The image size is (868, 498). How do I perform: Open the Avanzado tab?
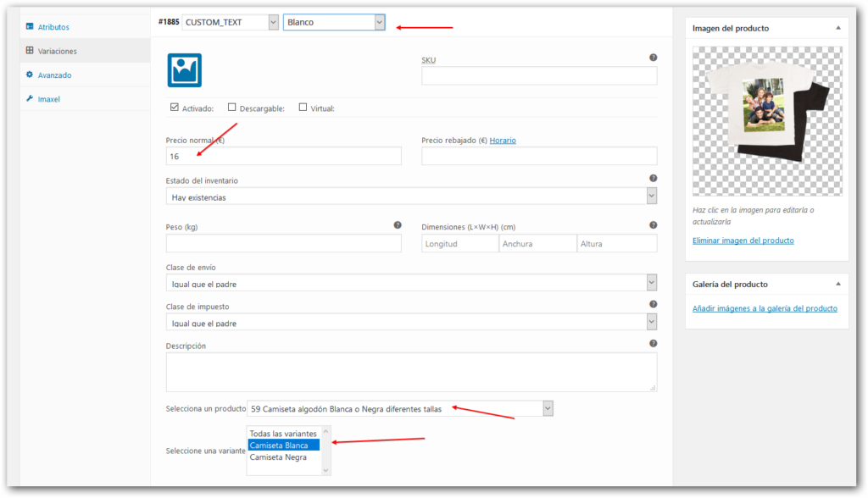54,75
